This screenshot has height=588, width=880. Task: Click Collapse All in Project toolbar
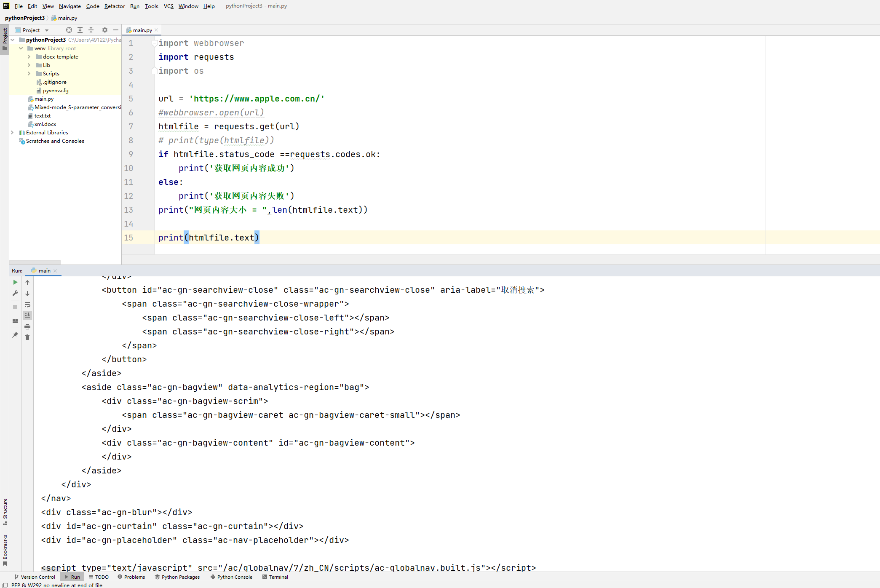91,30
